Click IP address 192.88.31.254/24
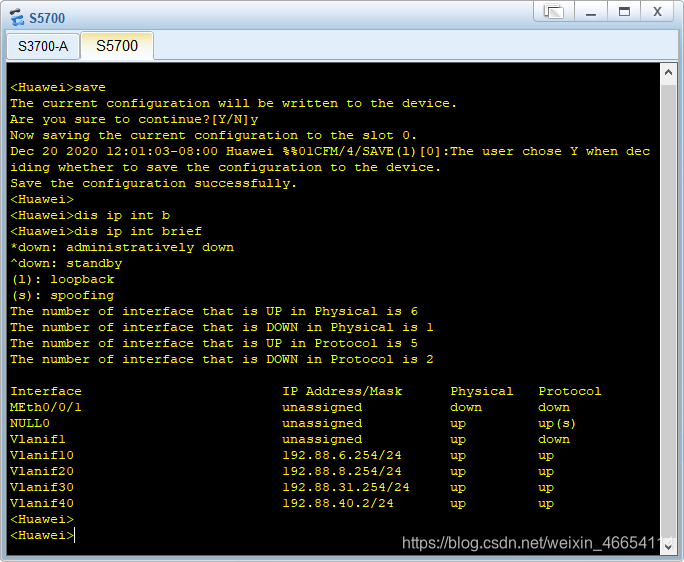The height and width of the screenshot is (562, 684). [346, 487]
